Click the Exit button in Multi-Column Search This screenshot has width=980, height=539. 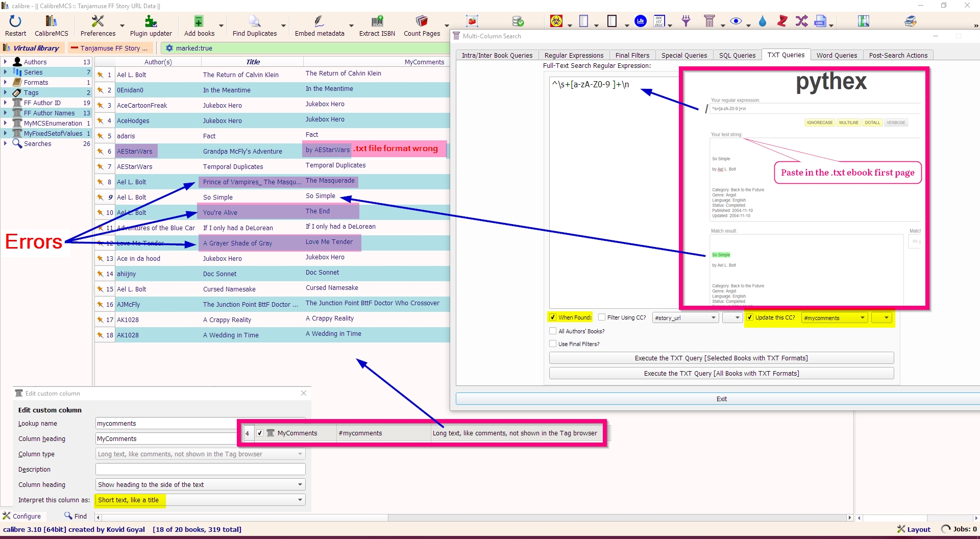[721, 399]
